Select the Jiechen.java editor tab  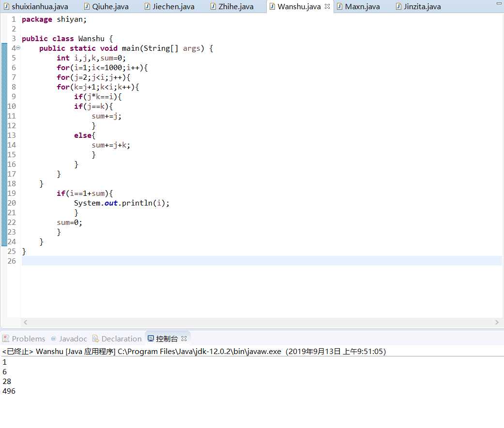(x=169, y=6)
